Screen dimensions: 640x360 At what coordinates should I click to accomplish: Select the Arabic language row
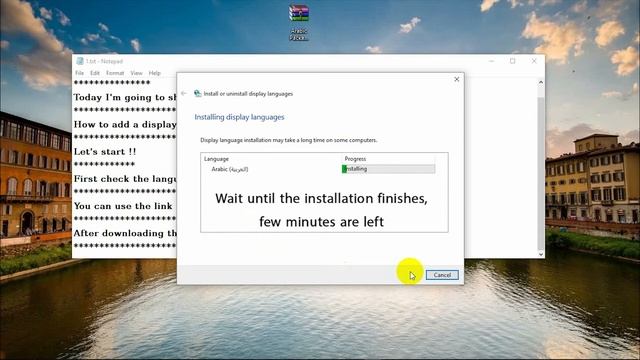324,169
